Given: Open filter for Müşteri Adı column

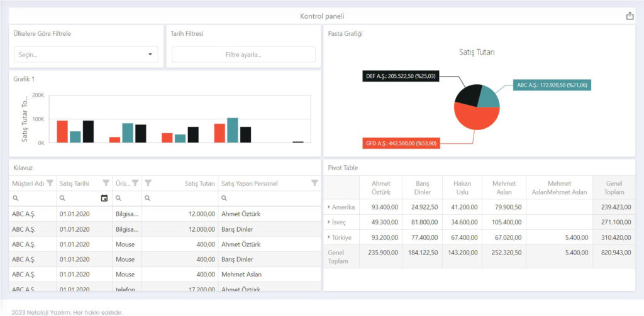Looking at the screenshot, I should point(50,183).
